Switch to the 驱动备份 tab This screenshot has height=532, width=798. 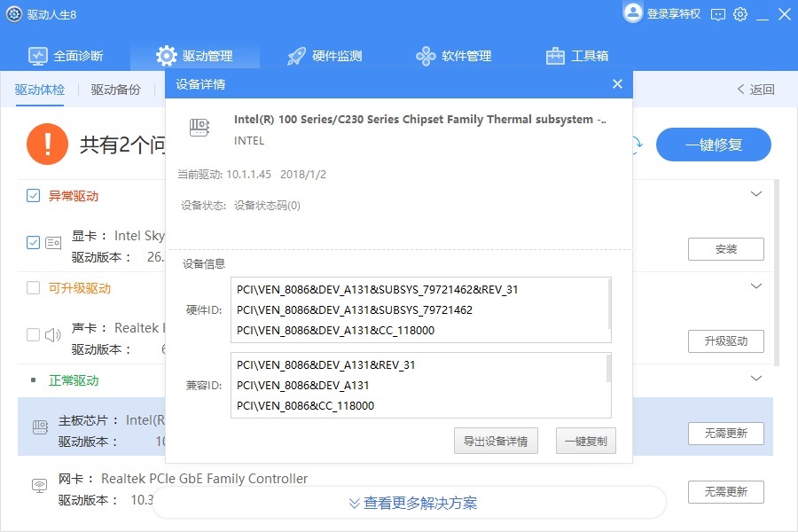113,89
